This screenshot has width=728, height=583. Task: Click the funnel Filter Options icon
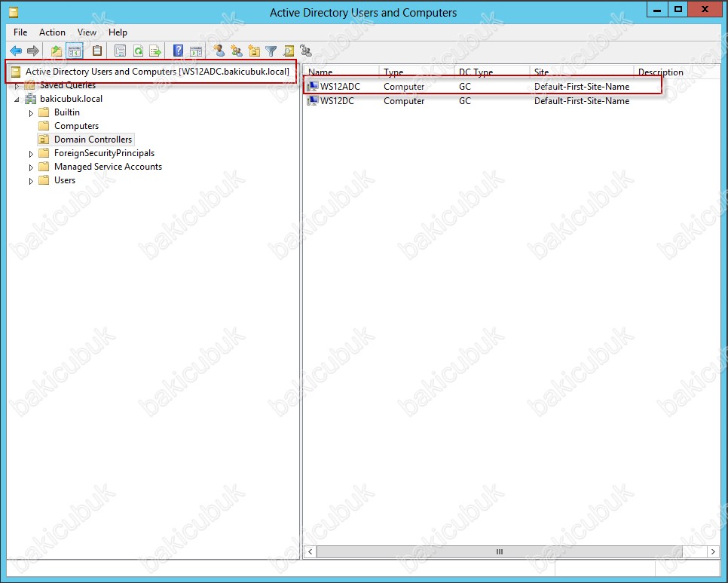(271, 51)
